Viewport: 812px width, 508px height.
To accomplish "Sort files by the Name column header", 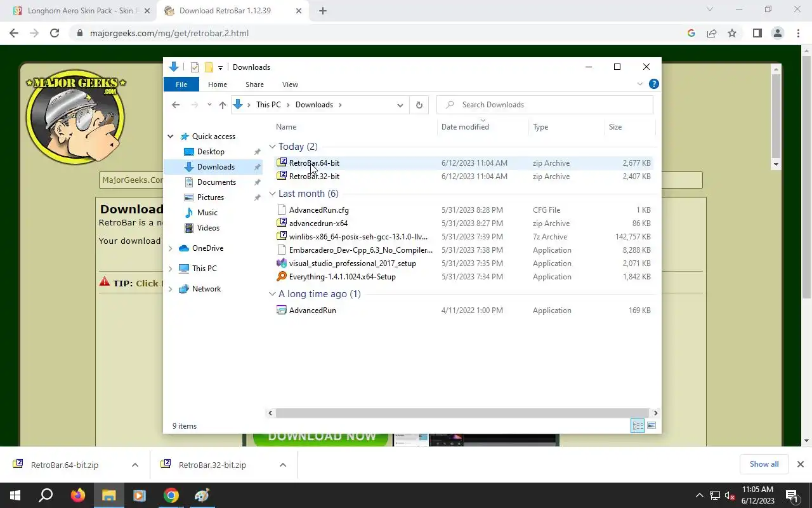I will click(287, 127).
